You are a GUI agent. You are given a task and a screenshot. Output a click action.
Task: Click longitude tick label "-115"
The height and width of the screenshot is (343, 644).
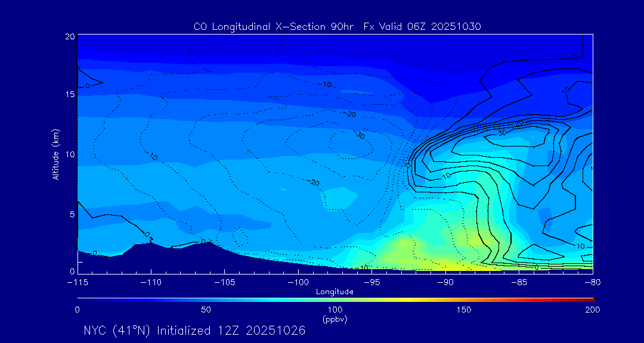tap(77, 283)
